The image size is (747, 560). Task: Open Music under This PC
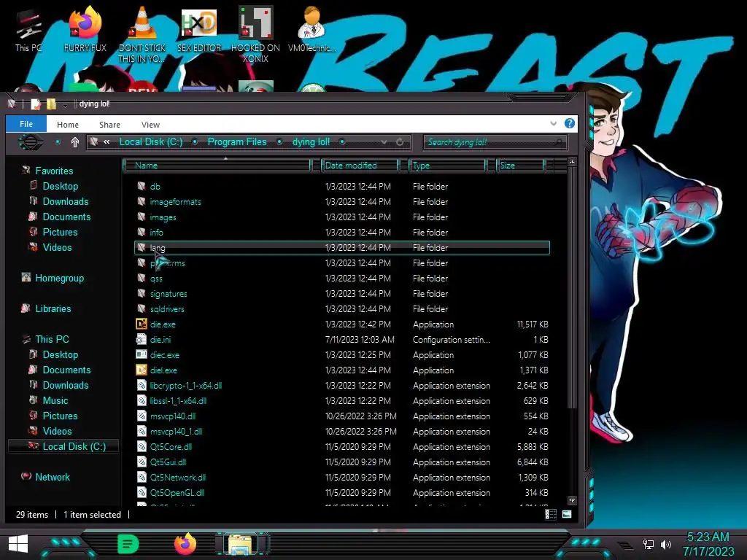pyautogui.click(x=55, y=400)
